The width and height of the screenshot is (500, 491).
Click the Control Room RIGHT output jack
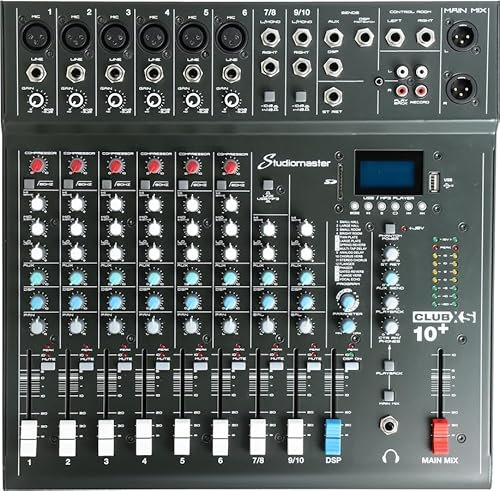[425, 37]
